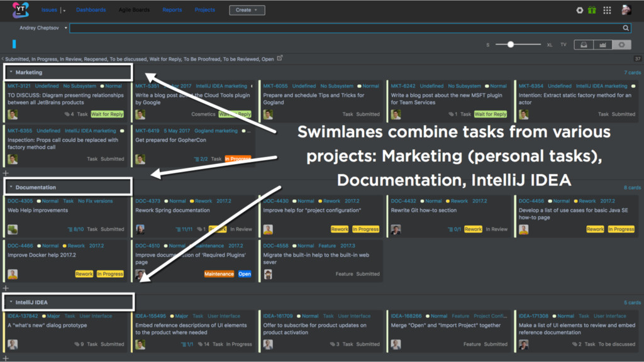Open the Issues dropdown arrow
The image size is (644, 362).
[65, 11]
